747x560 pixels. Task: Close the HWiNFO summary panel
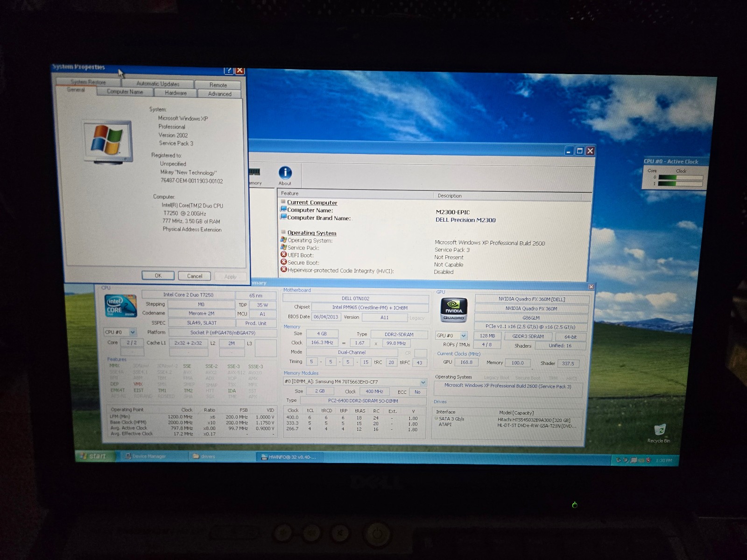591,287
